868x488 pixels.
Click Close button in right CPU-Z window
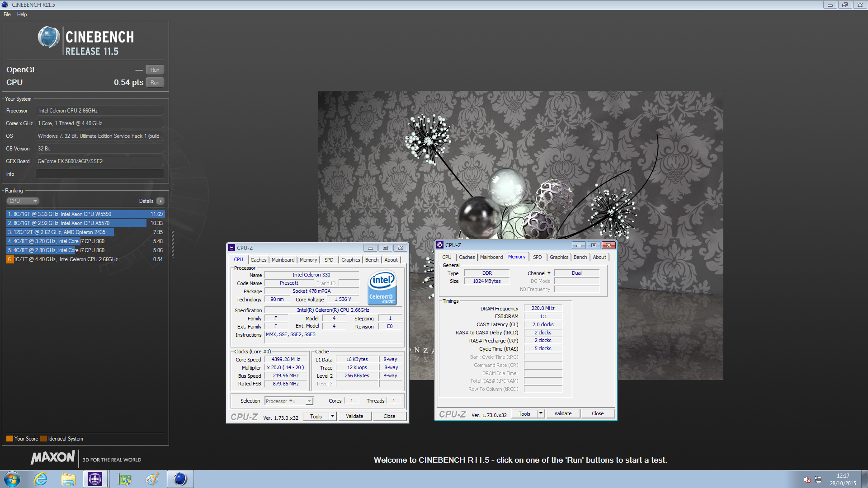598,414
